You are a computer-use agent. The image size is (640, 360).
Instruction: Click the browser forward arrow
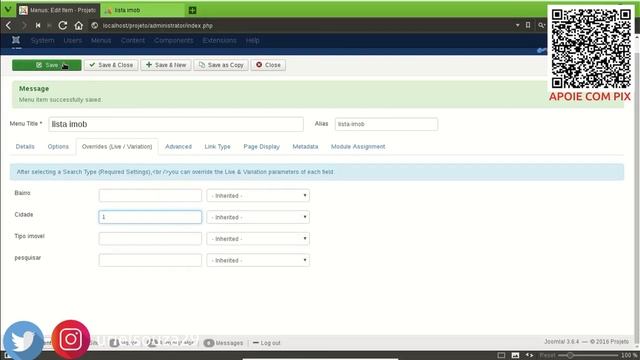[24, 25]
